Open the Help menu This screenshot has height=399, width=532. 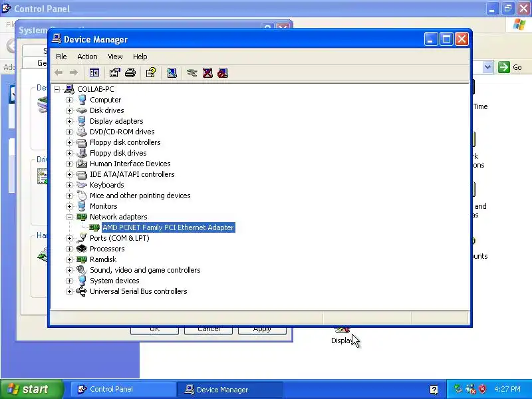tap(140, 57)
